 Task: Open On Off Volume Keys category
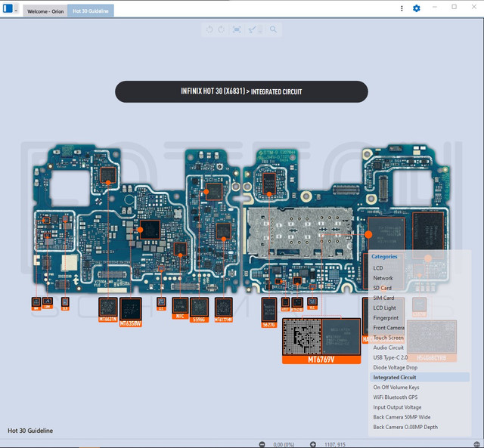pyautogui.click(x=396, y=388)
